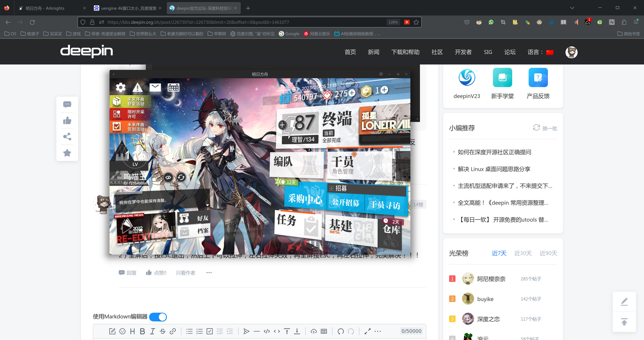Insert a table in the markdown editor
644x340 pixels.
click(x=324, y=331)
